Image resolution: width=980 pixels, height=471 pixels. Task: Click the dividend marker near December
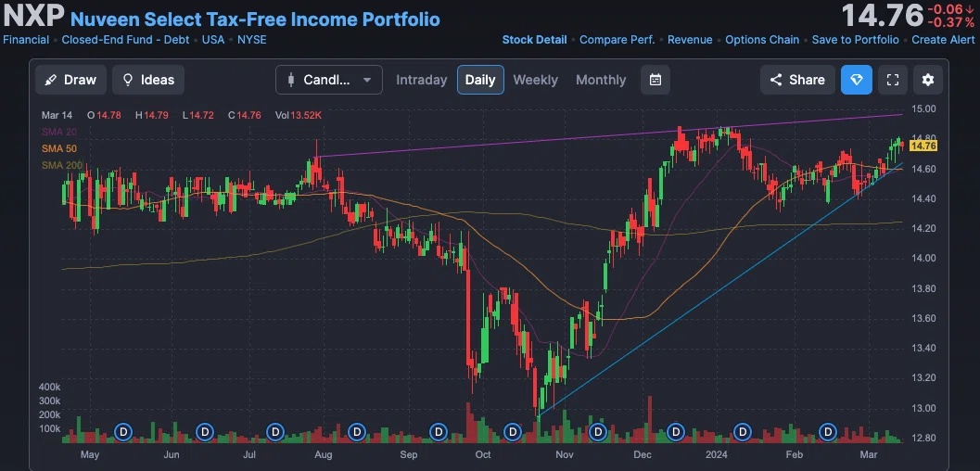click(x=676, y=432)
